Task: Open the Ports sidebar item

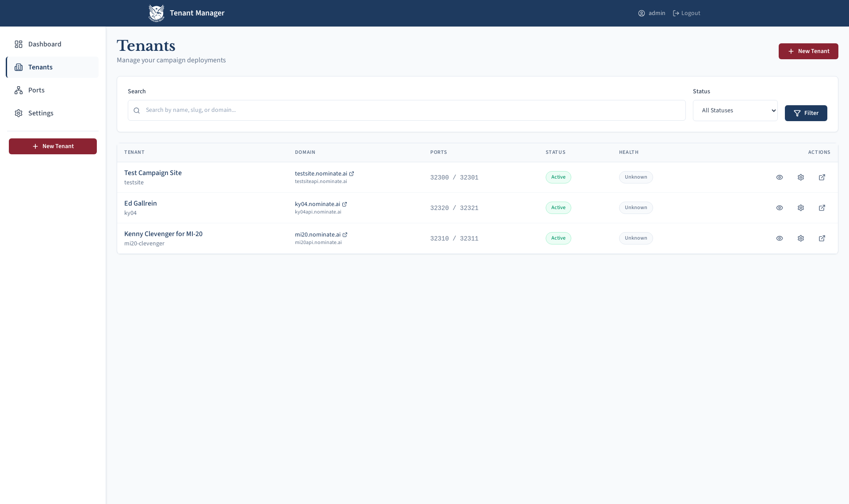Action: [36, 90]
